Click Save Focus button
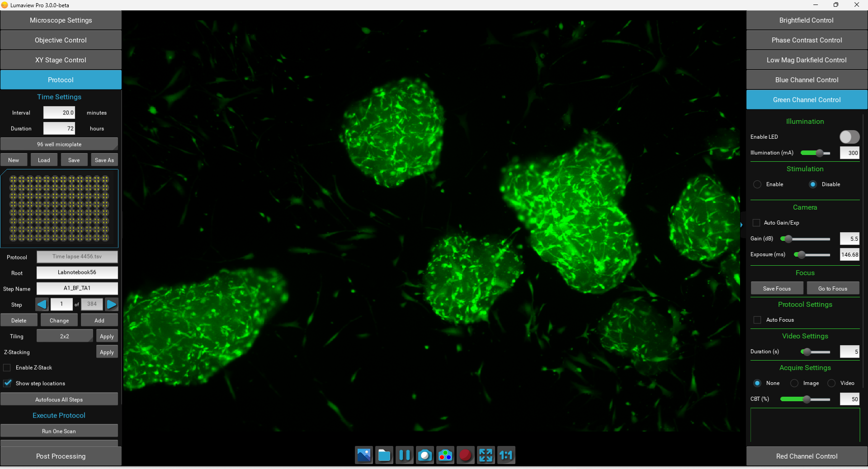Image resolution: width=868 pixels, height=469 pixels. pos(777,288)
